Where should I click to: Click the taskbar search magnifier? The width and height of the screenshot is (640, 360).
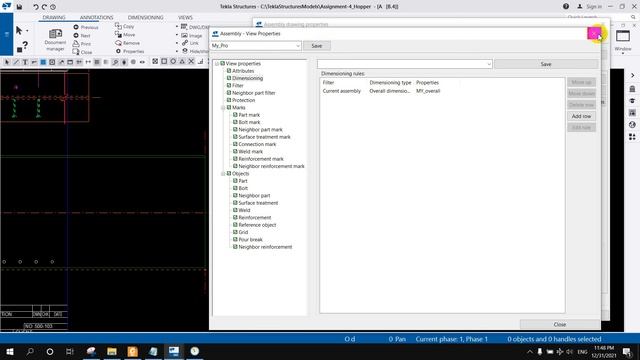tap(30, 351)
